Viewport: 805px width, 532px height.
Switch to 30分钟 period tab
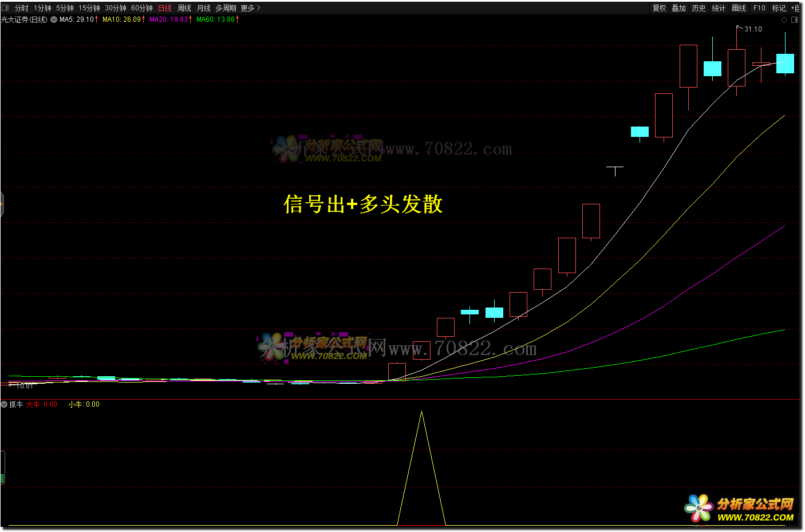click(x=115, y=8)
